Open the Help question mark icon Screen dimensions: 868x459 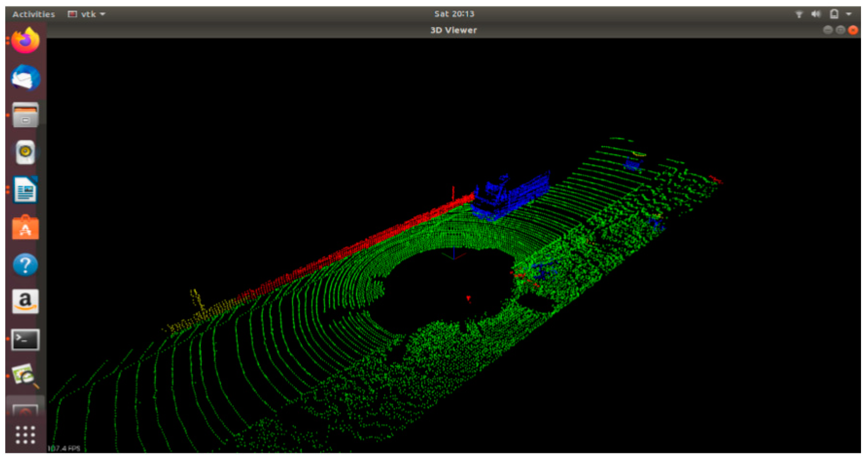coord(25,265)
